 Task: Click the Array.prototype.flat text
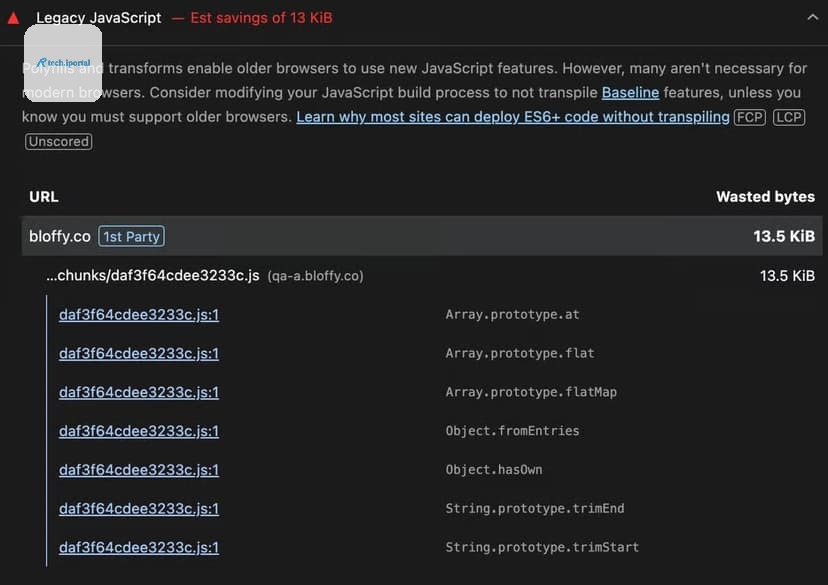(x=520, y=353)
